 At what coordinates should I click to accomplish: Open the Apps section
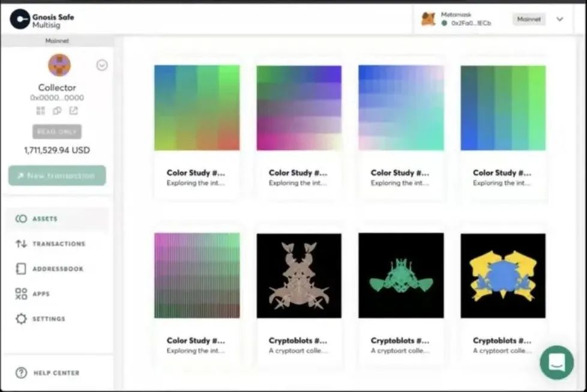(41, 294)
